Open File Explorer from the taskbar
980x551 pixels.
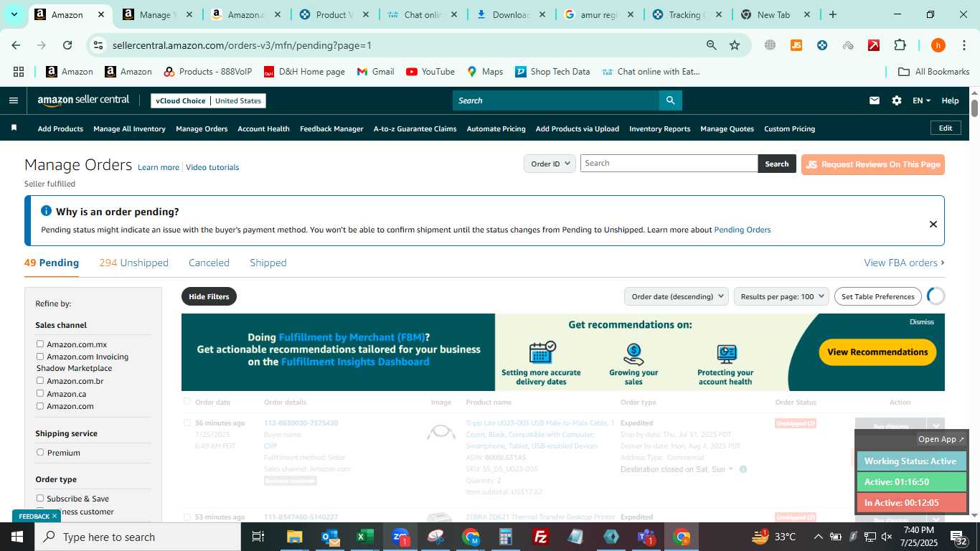pos(295,537)
